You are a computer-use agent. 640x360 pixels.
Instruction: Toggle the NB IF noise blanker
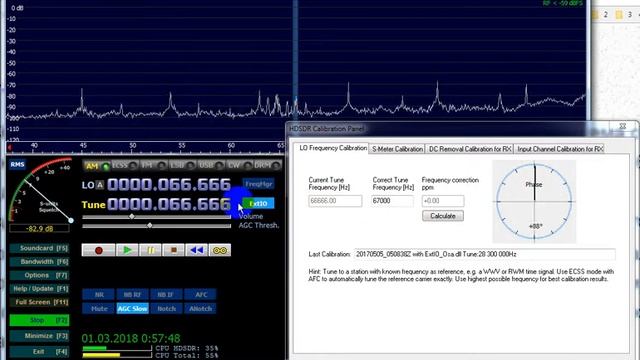click(x=166, y=294)
